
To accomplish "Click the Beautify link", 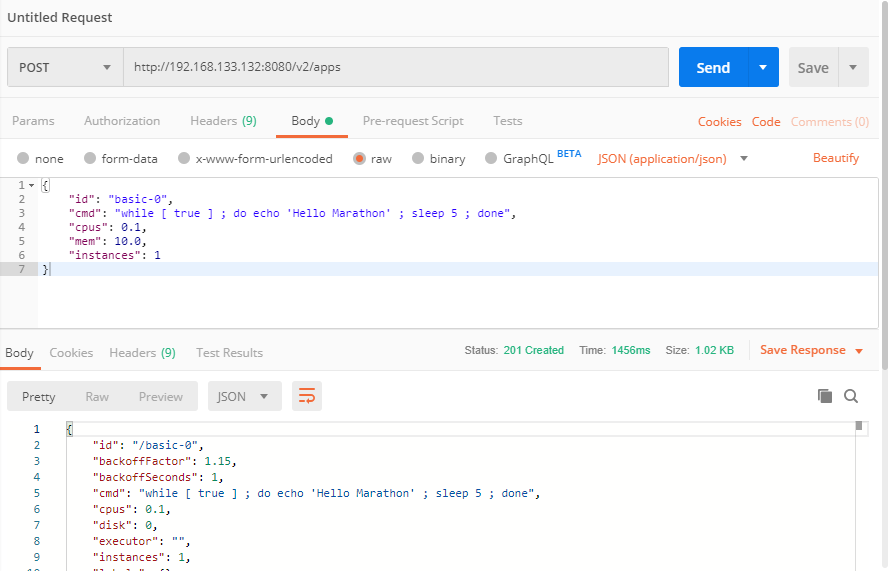I will point(835,158).
